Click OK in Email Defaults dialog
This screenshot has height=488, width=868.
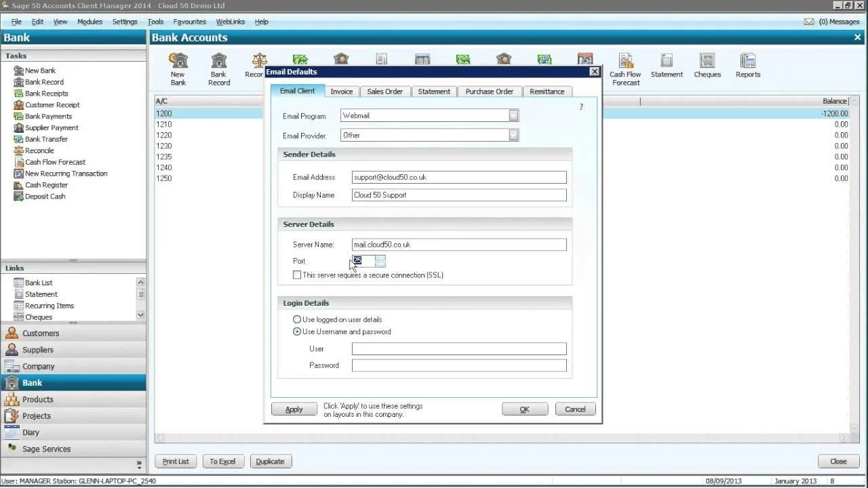click(x=525, y=409)
